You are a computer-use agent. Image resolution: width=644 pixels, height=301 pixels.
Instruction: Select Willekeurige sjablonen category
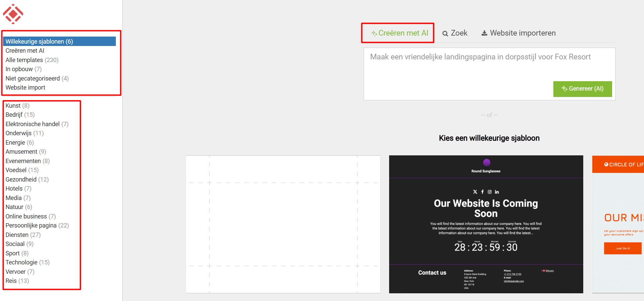pos(39,42)
